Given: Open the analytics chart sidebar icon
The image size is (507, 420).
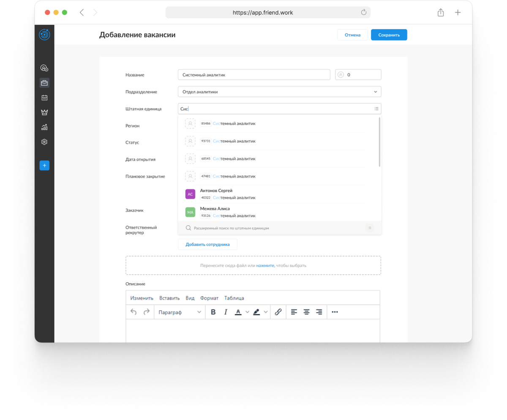Looking at the screenshot, I should [44, 127].
